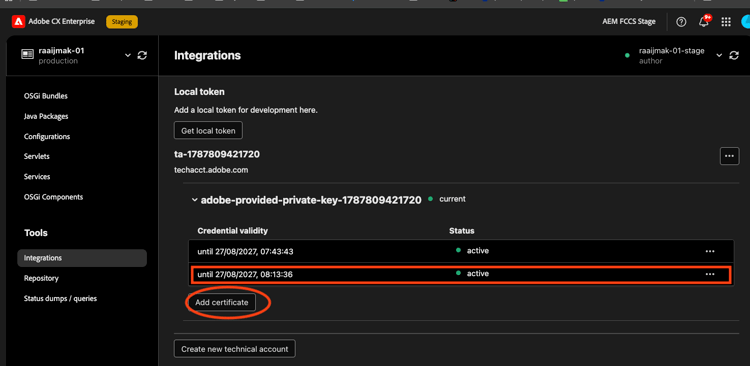
Task: Select Integrations under Tools
Action: point(82,258)
